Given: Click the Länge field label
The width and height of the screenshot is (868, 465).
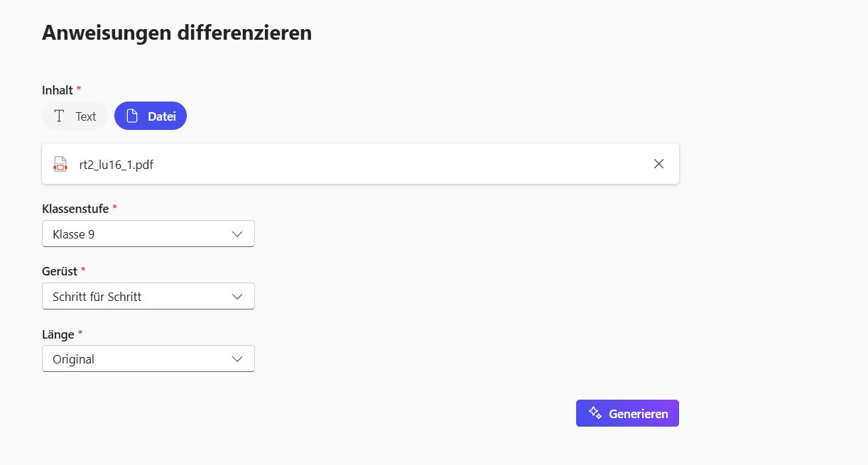Looking at the screenshot, I should [58, 334].
